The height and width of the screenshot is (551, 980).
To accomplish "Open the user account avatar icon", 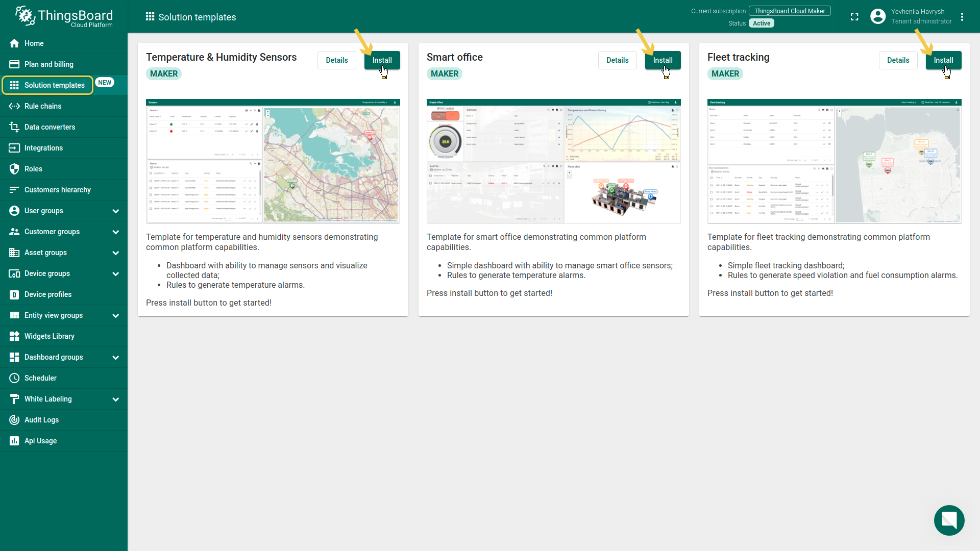I will 877,16.
